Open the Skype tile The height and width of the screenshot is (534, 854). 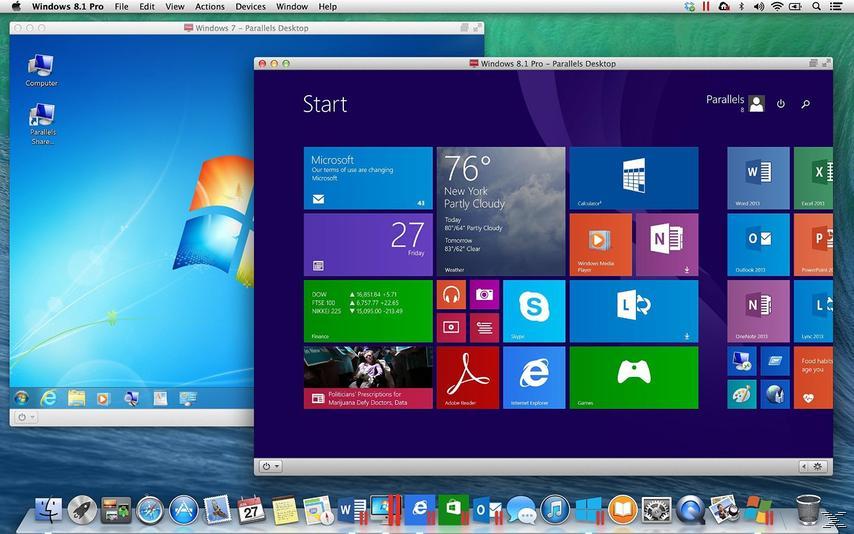[x=534, y=311]
